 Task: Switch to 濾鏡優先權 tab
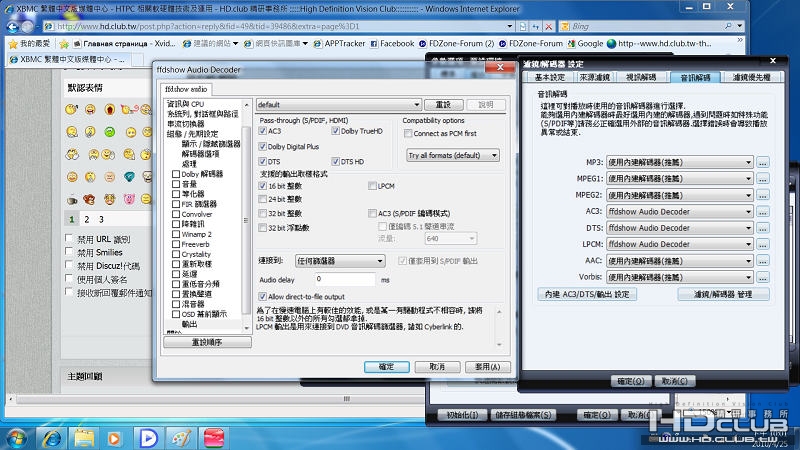click(x=751, y=78)
